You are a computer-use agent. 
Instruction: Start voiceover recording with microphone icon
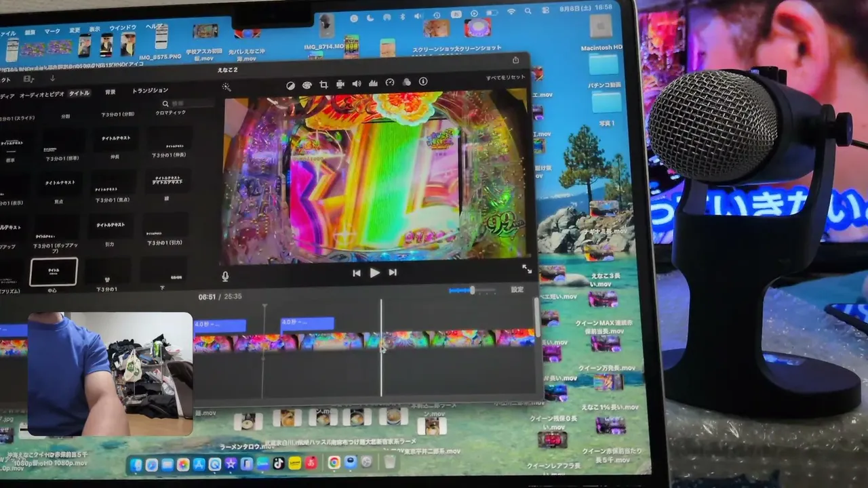point(225,276)
